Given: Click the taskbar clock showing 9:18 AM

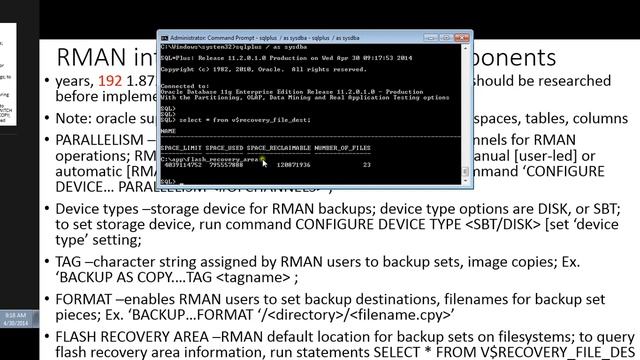Looking at the screenshot, I should (x=16, y=319).
